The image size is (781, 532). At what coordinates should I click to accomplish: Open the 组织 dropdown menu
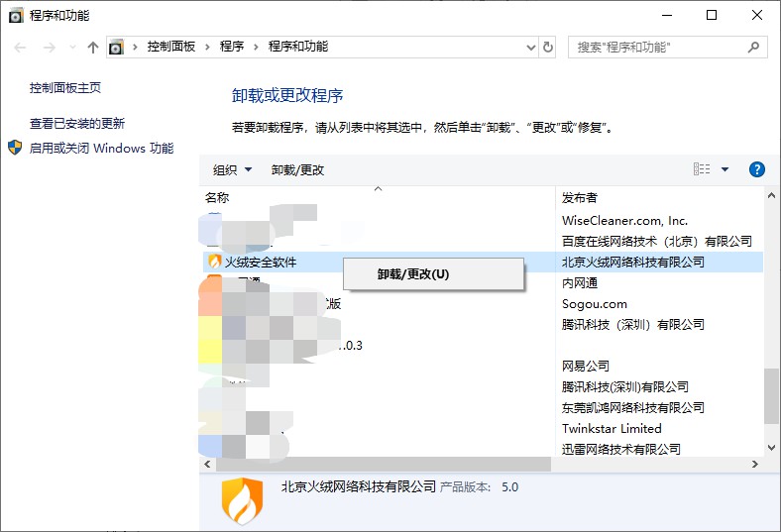pyautogui.click(x=232, y=170)
